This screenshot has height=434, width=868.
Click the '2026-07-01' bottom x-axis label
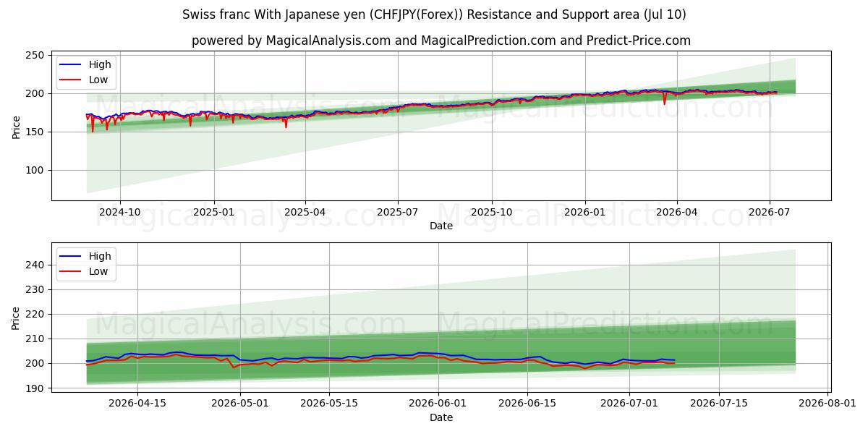coord(629,404)
